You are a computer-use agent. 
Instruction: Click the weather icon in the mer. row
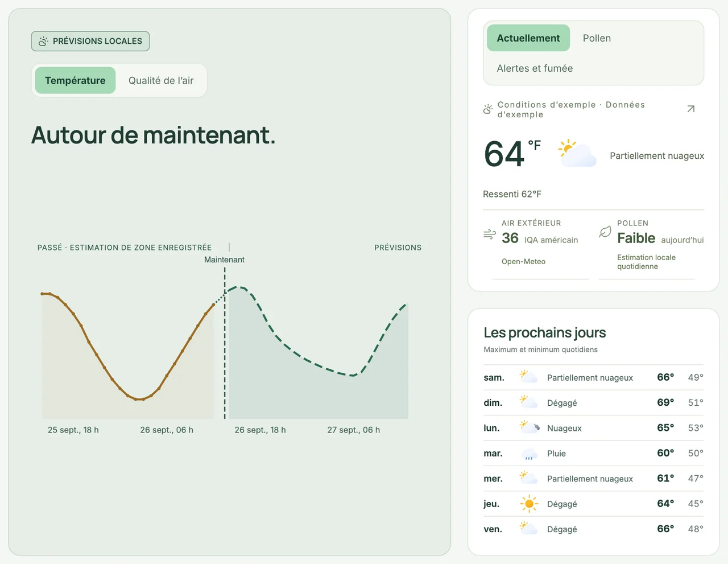tap(528, 477)
